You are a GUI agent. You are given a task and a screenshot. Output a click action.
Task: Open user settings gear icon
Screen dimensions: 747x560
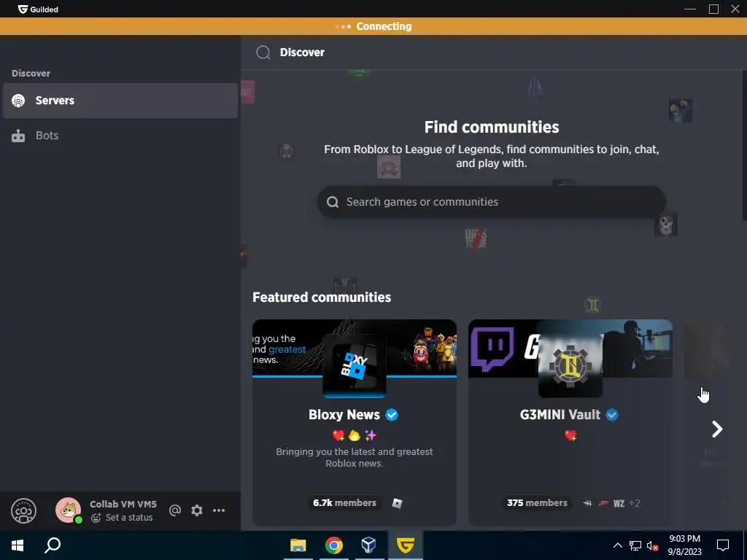click(x=197, y=510)
